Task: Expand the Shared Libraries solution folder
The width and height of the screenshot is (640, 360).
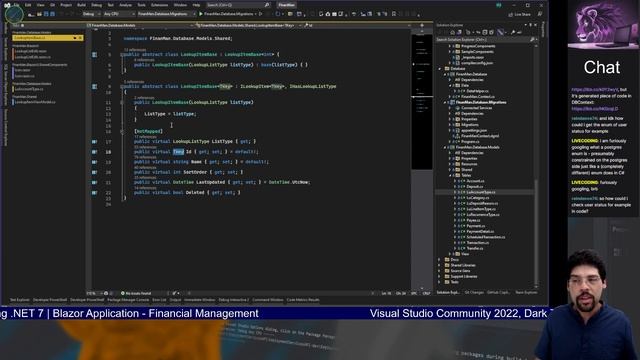Action: tap(440, 265)
